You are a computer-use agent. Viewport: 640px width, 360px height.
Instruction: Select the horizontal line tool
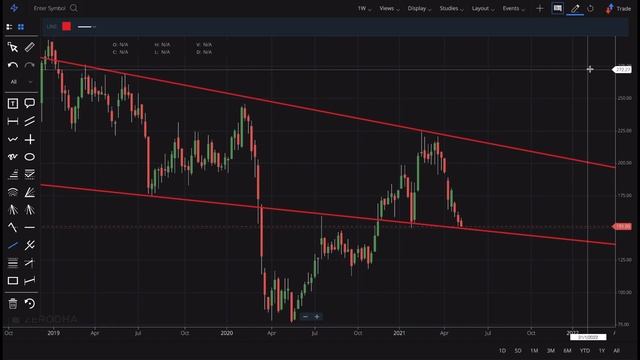[29, 227]
